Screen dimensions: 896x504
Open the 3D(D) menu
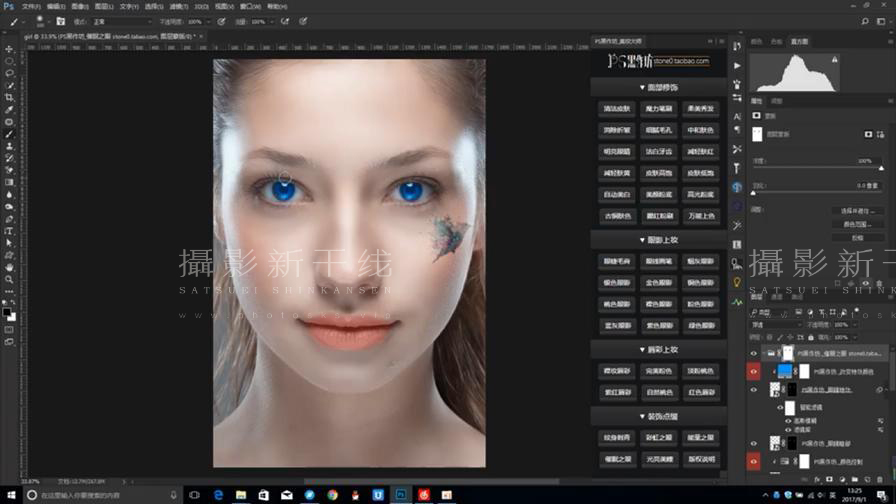tap(201, 6)
